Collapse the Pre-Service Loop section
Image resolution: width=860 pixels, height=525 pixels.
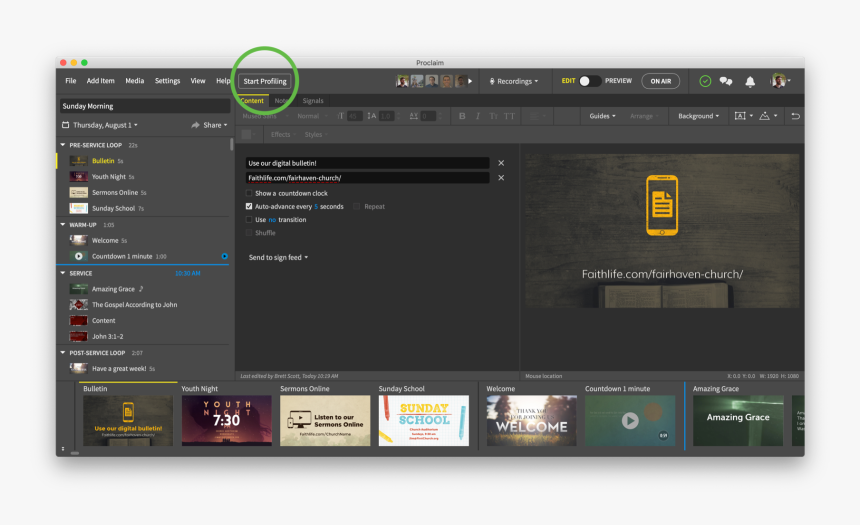click(x=63, y=145)
